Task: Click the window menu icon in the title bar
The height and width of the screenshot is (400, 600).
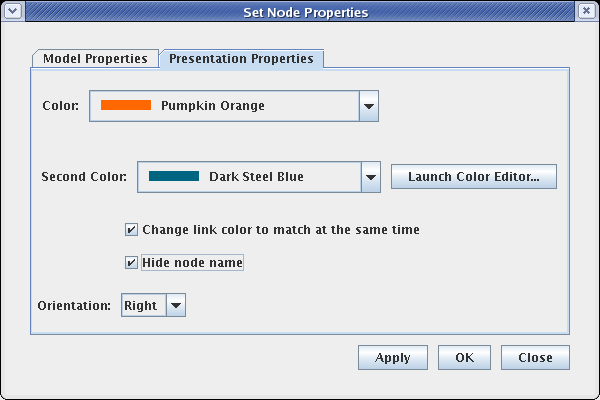Action: pos(12,13)
